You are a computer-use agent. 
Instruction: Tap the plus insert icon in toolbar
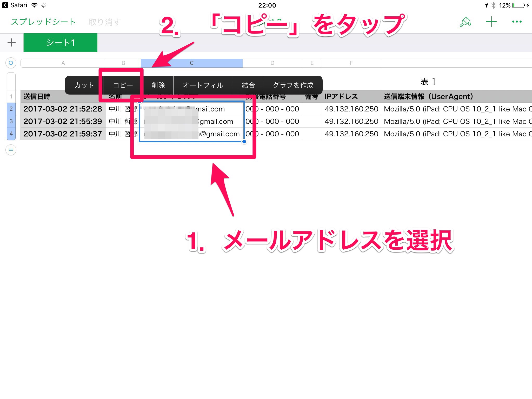(491, 22)
